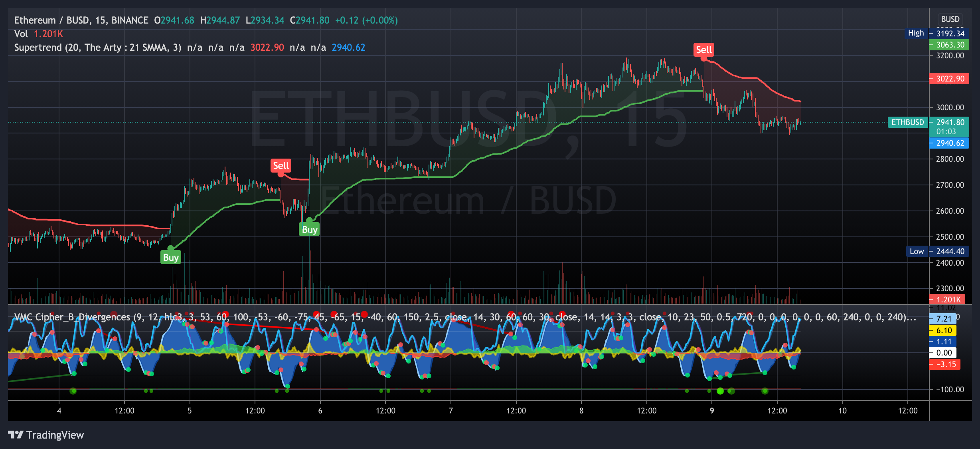The width and height of the screenshot is (980, 449).
Task: Click the 2300.00 price axis tick
Action: pyautogui.click(x=950, y=288)
